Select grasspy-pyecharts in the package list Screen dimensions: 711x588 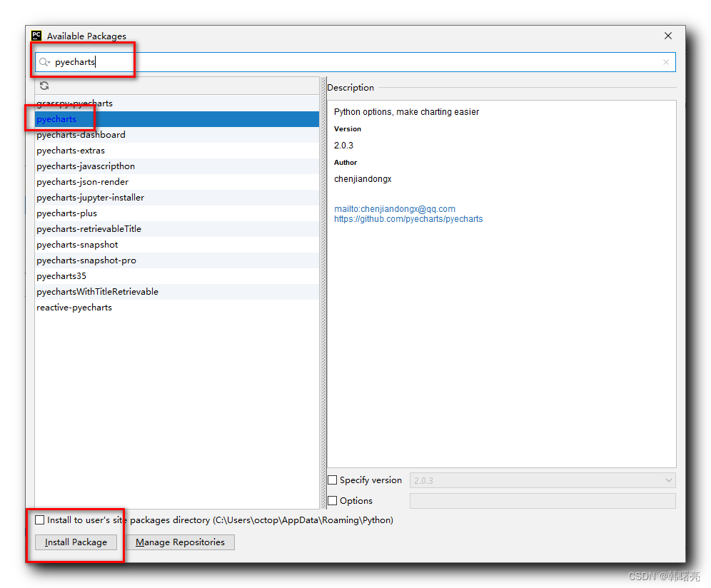177,103
